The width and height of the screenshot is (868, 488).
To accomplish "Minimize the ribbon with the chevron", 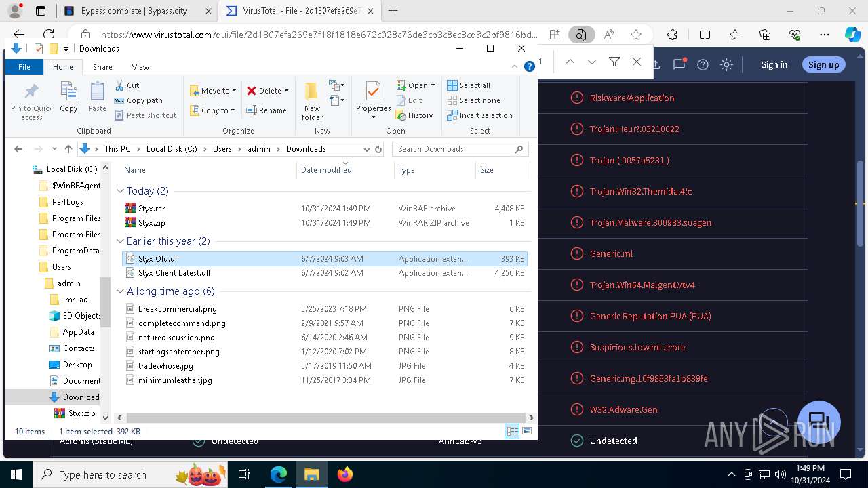I will coord(515,66).
